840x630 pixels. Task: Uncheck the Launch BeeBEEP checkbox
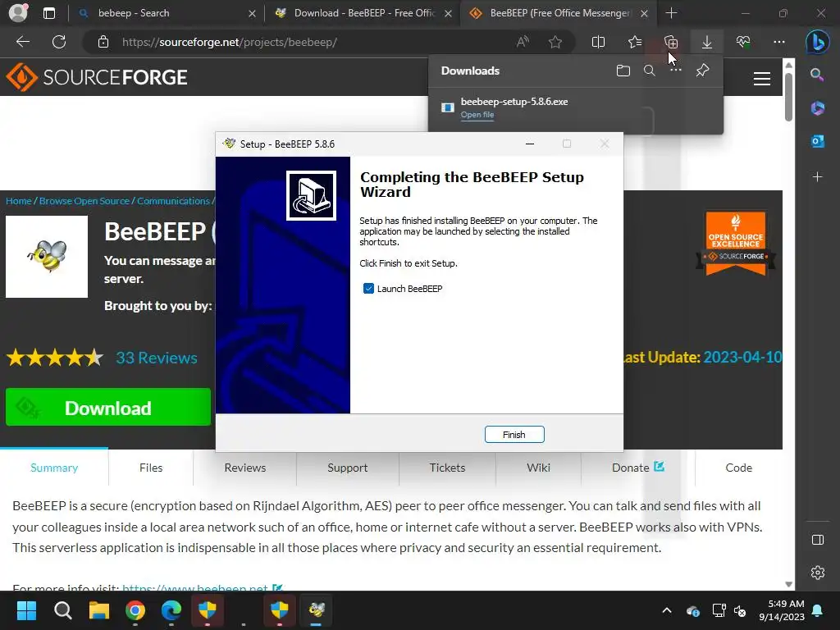click(368, 289)
